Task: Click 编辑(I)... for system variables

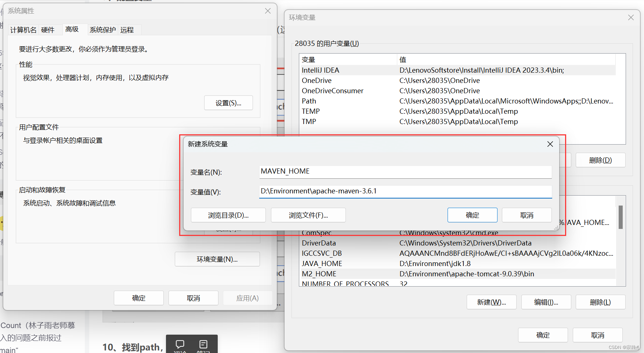Action: click(546, 302)
